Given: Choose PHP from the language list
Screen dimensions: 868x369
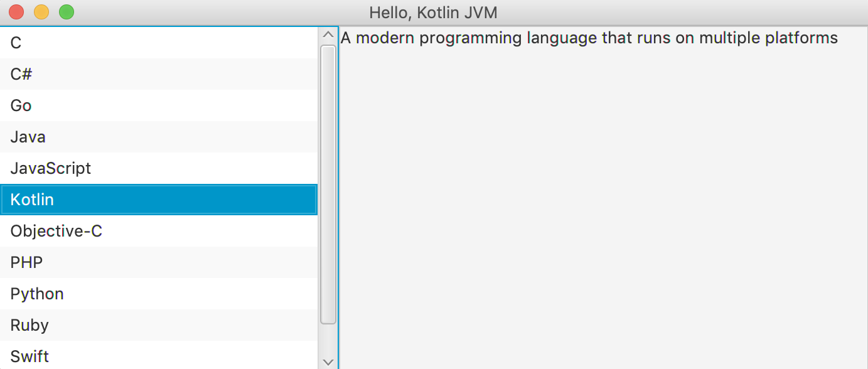Looking at the screenshot, I should click(x=159, y=262).
